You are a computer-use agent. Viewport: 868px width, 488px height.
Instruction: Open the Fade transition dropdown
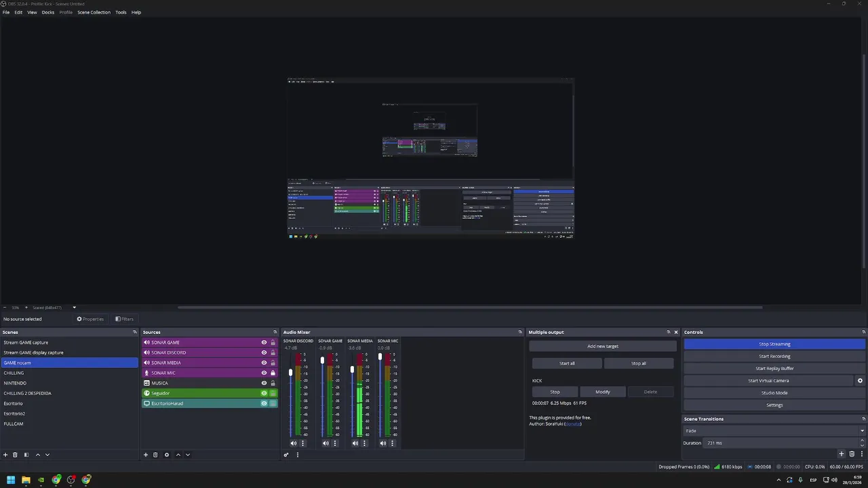click(x=774, y=431)
